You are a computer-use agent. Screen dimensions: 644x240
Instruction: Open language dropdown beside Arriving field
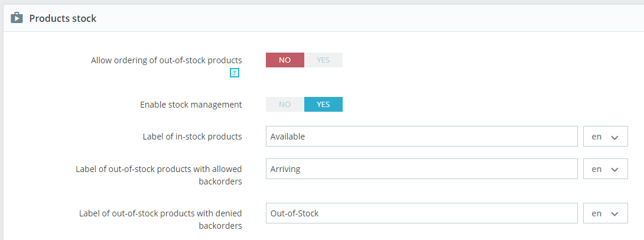[605, 169]
